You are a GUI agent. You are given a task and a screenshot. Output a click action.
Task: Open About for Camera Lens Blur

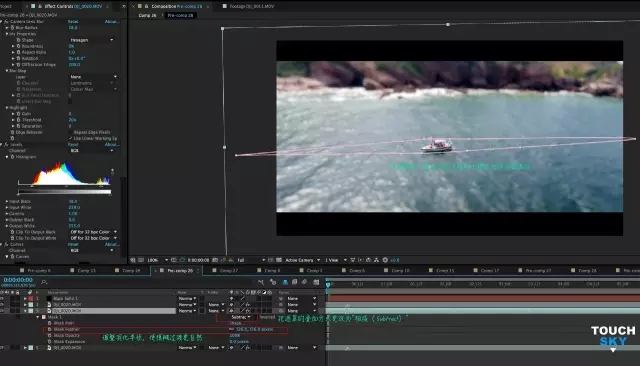[x=111, y=22]
